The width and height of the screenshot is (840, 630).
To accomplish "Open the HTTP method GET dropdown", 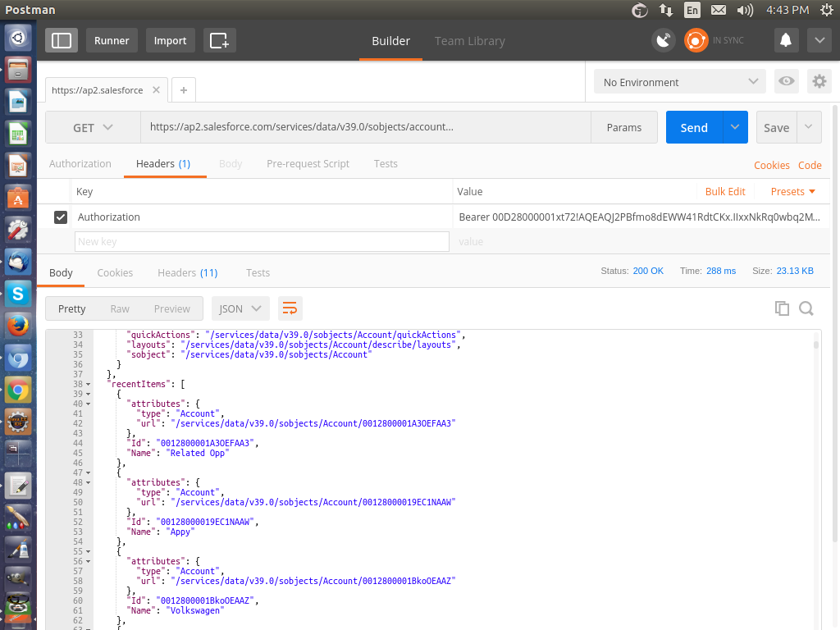I will 93,127.
